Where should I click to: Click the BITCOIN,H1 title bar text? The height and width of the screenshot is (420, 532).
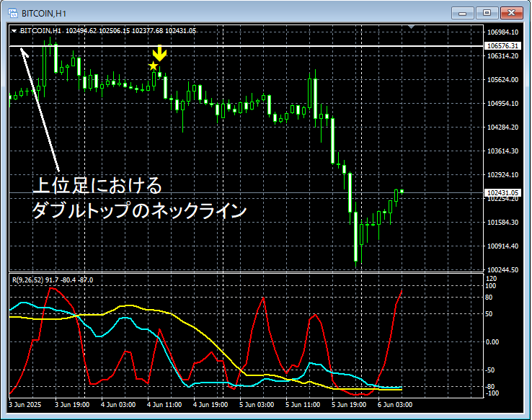pyautogui.click(x=44, y=14)
